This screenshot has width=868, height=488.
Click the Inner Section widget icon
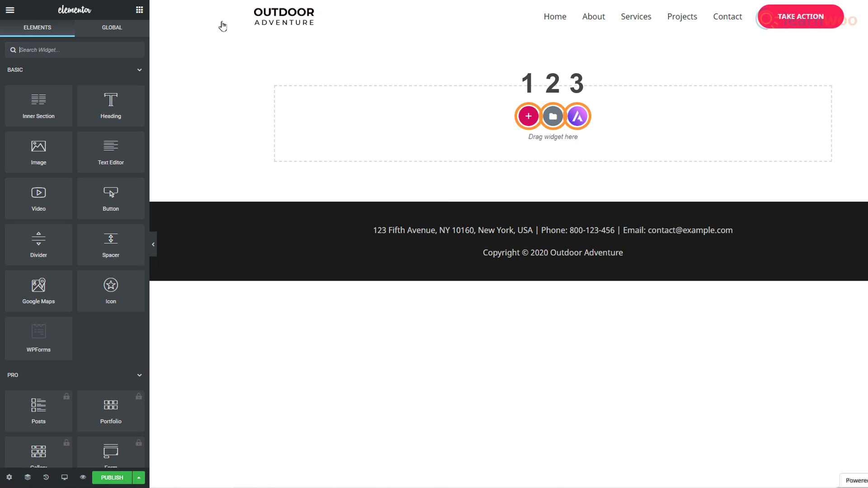(38, 105)
